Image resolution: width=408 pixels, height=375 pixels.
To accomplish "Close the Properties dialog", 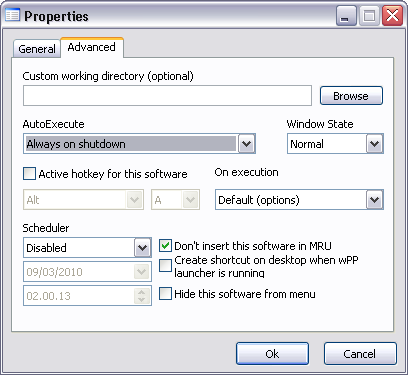I will pos(392,16).
